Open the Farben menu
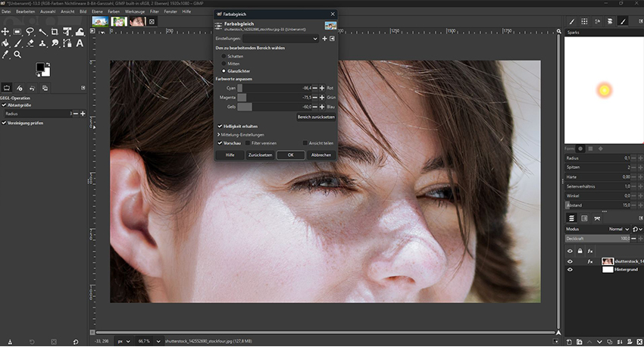 pyautogui.click(x=113, y=12)
